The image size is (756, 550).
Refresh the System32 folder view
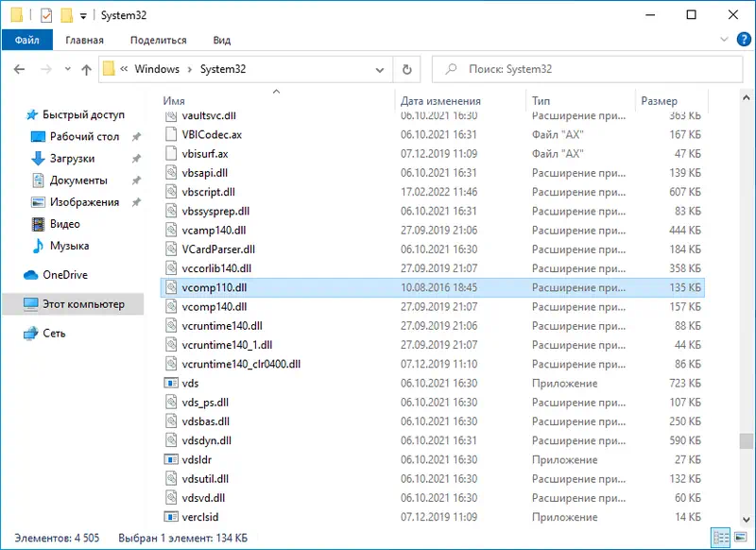pyautogui.click(x=407, y=69)
